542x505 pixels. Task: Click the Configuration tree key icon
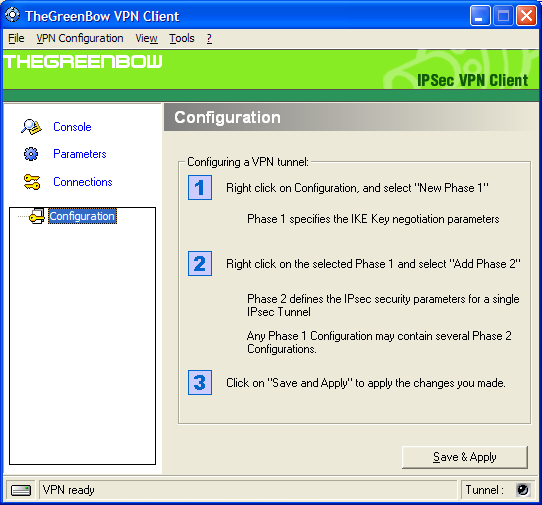[37, 216]
